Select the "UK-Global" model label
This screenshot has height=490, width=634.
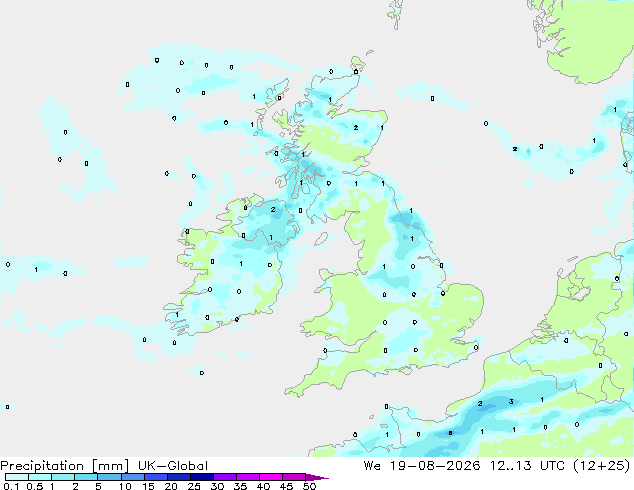(x=173, y=466)
